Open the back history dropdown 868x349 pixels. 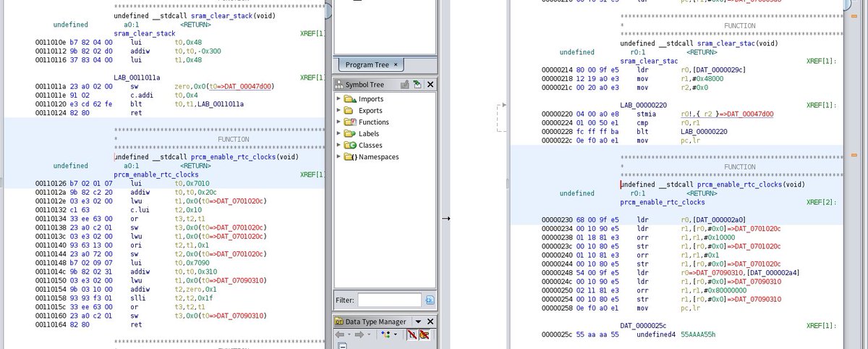coord(349,335)
